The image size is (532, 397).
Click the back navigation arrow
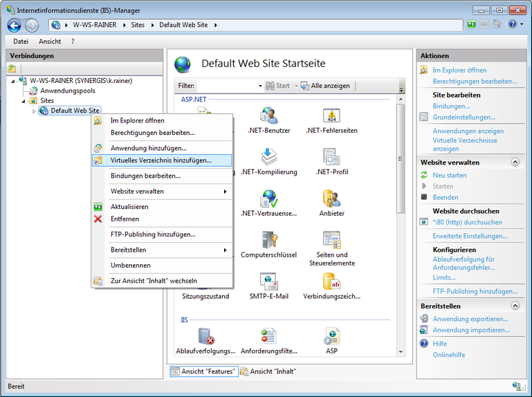click(x=15, y=26)
